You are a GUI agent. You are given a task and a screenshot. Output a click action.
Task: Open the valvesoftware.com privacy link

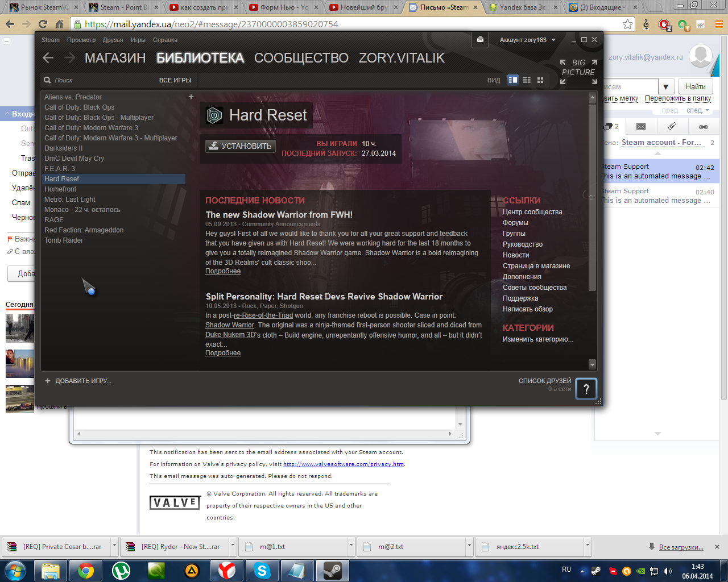(344, 464)
